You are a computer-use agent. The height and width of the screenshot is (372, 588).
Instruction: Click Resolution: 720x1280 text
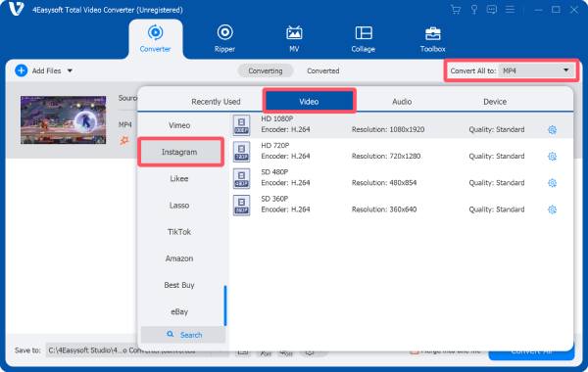(x=386, y=157)
